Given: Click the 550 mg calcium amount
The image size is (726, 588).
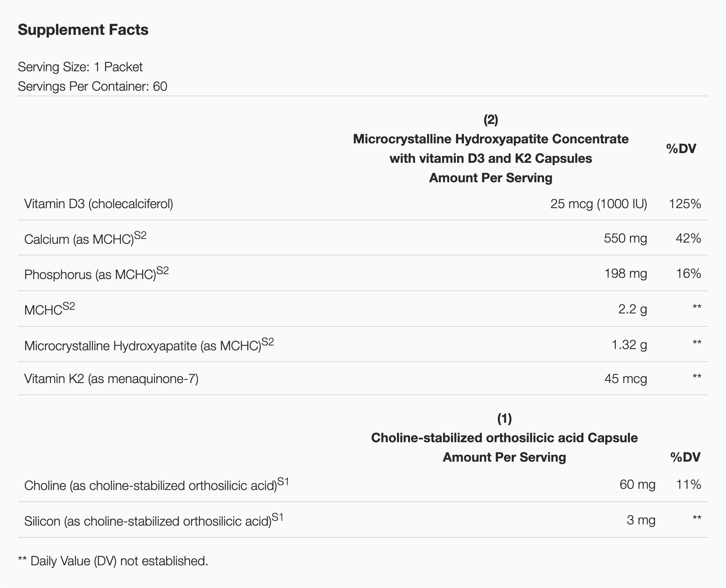Looking at the screenshot, I should [x=625, y=238].
